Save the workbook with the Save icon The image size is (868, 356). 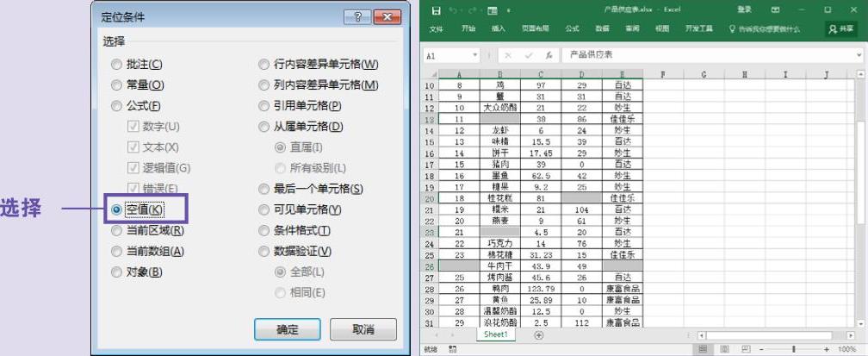[437, 10]
